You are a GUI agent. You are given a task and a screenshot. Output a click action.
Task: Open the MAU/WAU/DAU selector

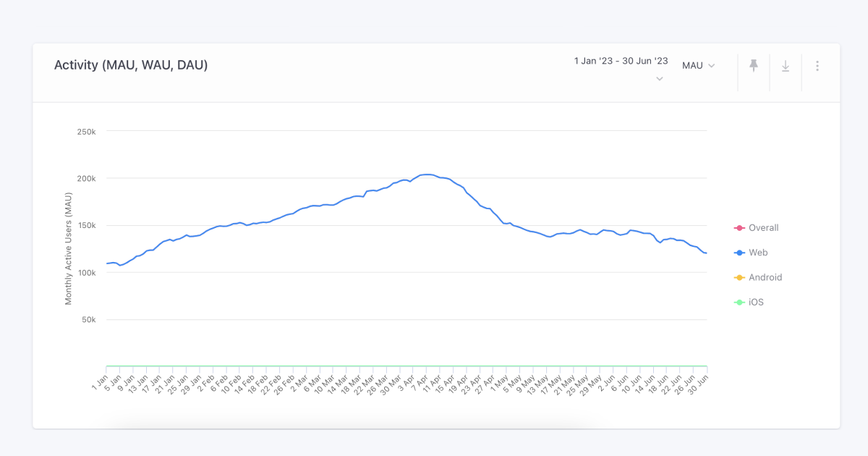[x=698, y=65]
